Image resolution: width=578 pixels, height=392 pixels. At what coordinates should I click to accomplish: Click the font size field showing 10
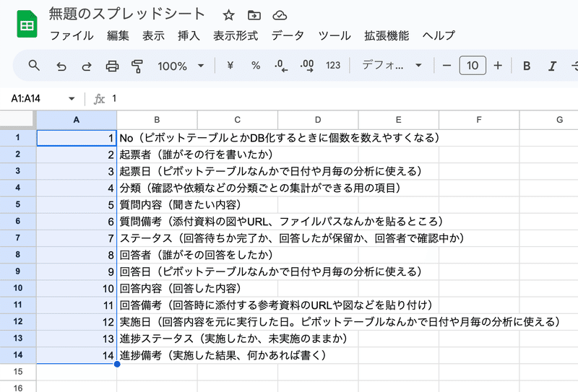[x=473, y=66]
